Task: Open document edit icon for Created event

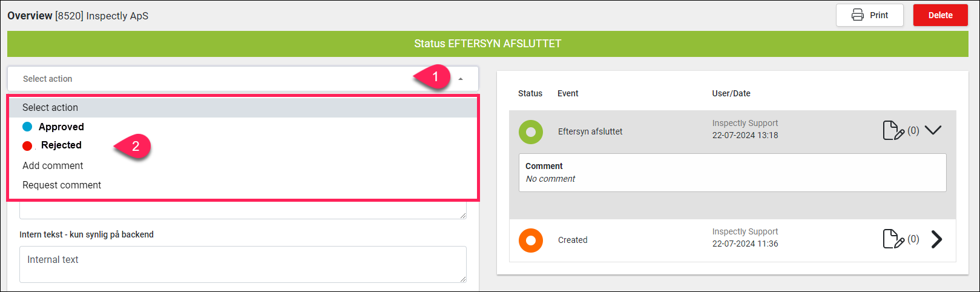Action: coord(894,239)
